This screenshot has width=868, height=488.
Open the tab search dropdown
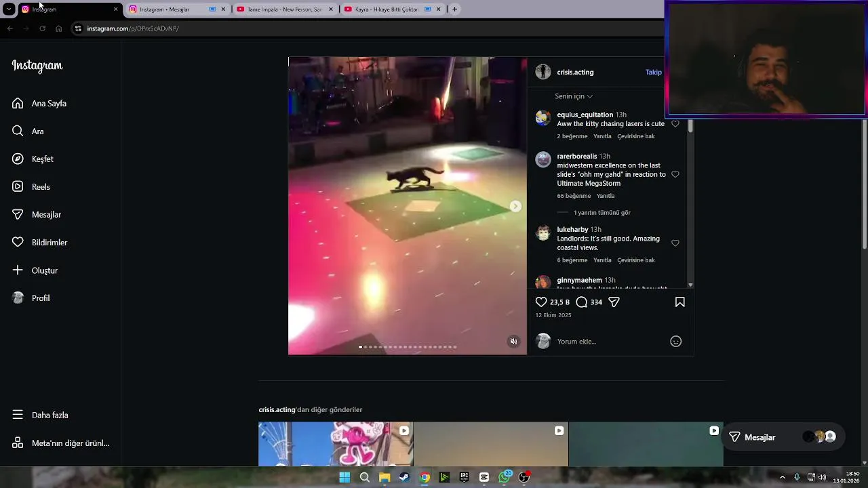tap(9, 9)
